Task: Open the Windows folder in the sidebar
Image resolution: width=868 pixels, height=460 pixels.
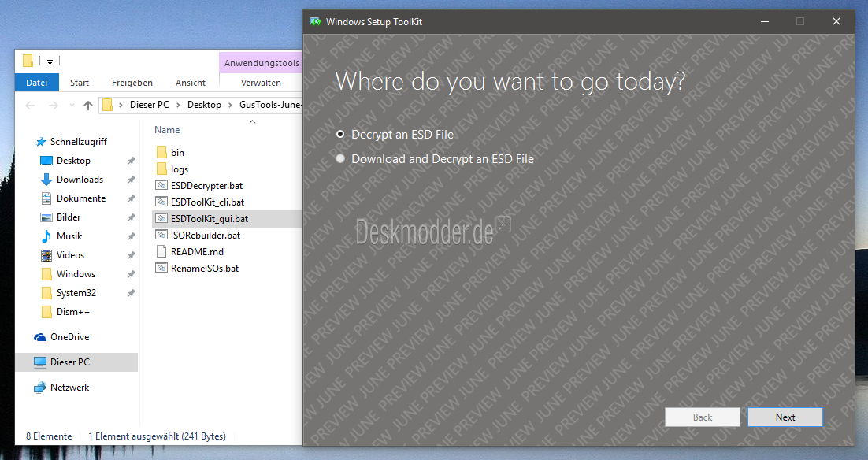Action: pos(76,274)
